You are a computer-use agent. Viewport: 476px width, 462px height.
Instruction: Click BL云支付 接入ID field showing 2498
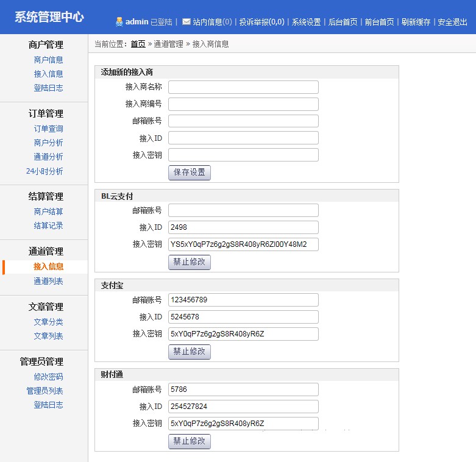[x=243, y=227]
